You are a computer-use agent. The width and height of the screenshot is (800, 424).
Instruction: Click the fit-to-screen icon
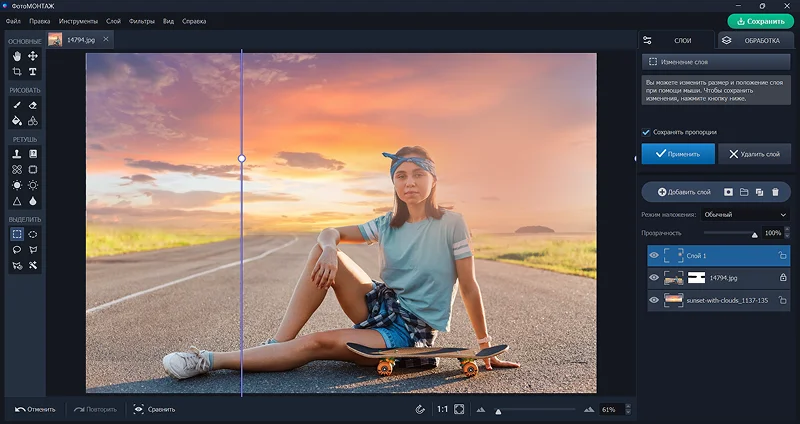(x=459, y=409)
